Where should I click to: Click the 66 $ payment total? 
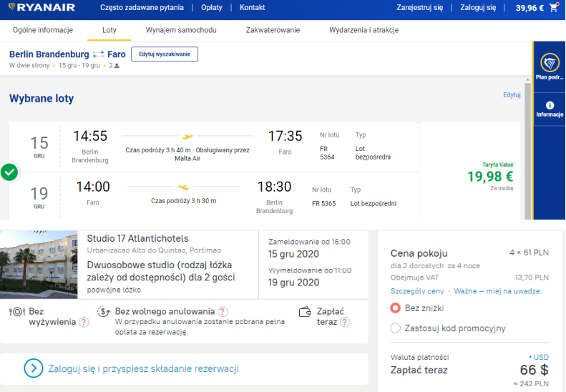pyautogui.click(x=534, y=370)
